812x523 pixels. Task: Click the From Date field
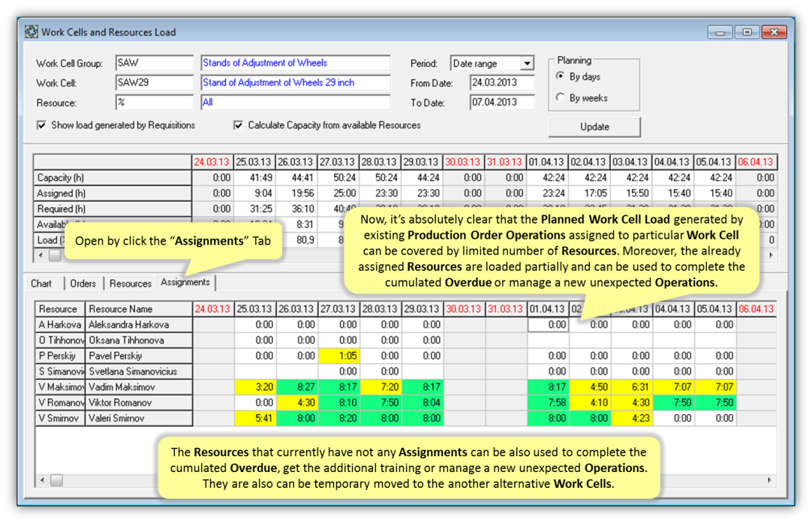click(x=502, y=83)
